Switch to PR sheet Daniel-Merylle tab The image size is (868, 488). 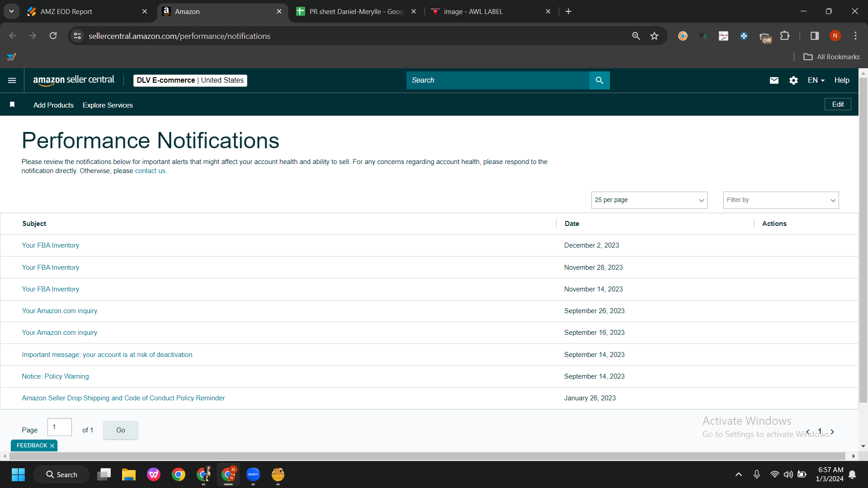pyautogui.click(x=356, y=11)
